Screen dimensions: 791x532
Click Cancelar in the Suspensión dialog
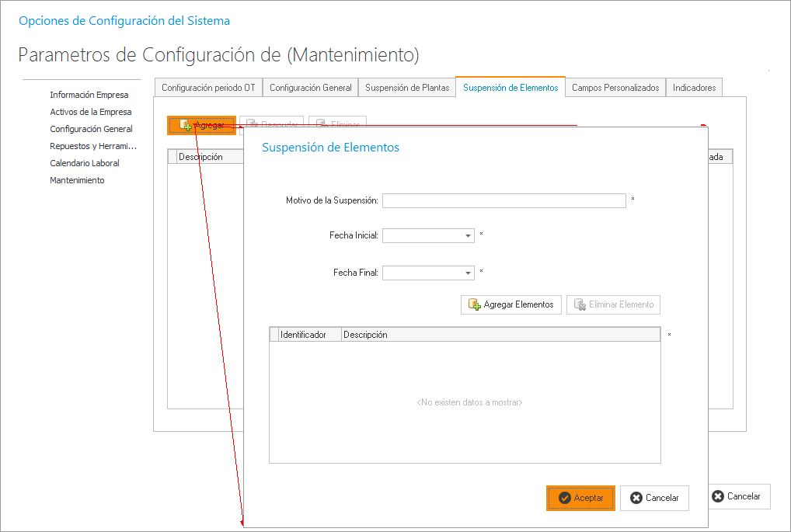(x=654, y=498)
